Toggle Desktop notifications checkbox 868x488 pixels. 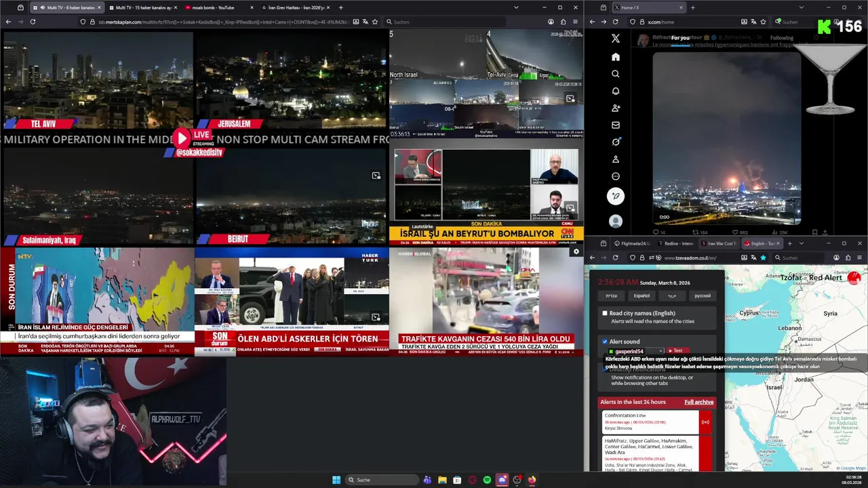605,369
